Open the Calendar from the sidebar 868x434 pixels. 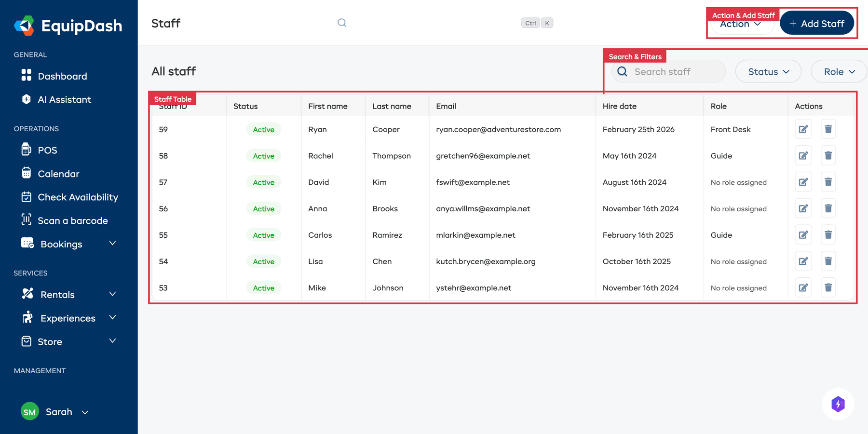(58, 174)
